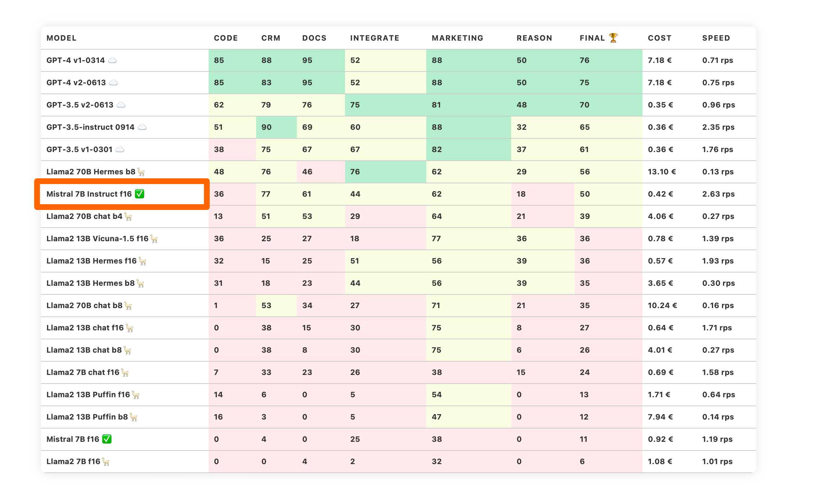Click the 13.10 € cost cell
Image resolution: width=813 pixels, height=504 pixels.
(x=662, y=172)
